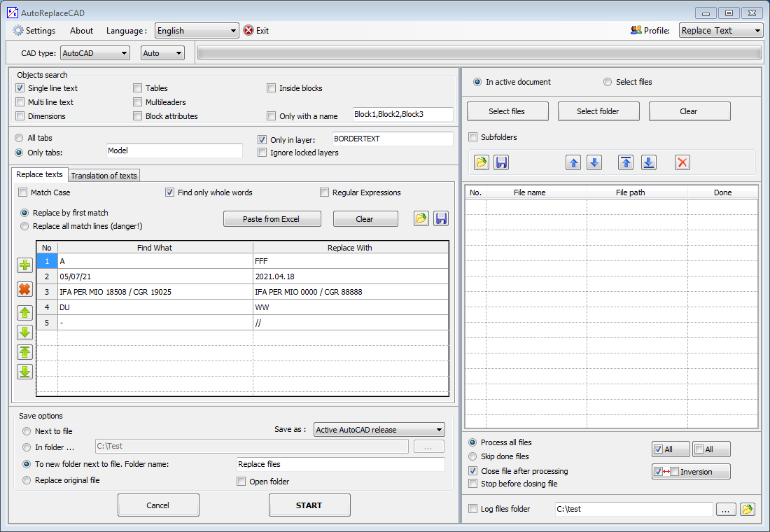
Task: Click the log folder browse button
Action: tap(726, 509)
